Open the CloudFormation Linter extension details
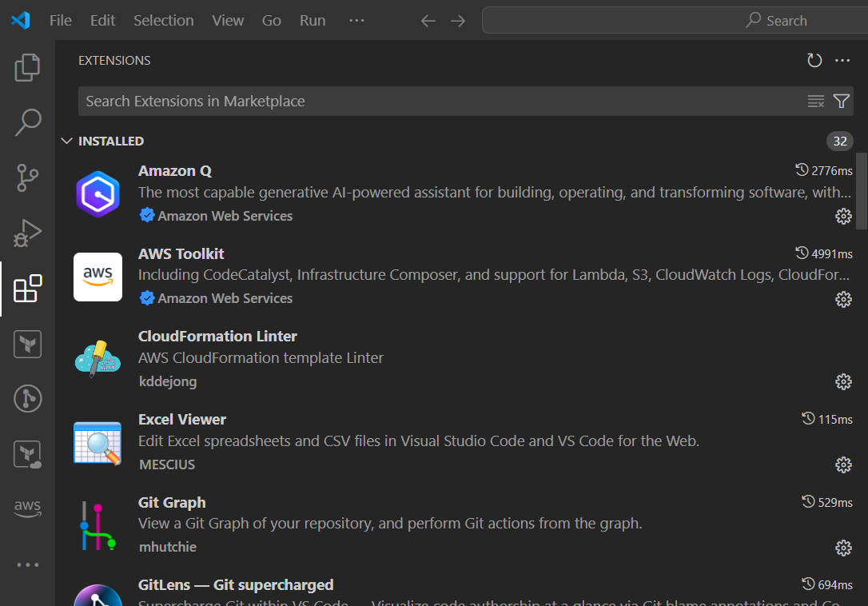The height and width of the screenshot is (606, 868). (x=217, y=337)
